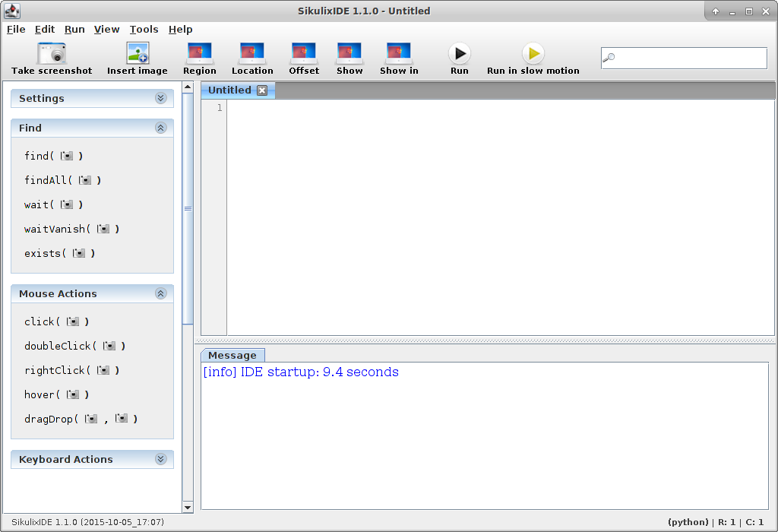Image resolution: width=778 pixels, height=532 pixels.
Task: Click the camera icon in click( )
Action: coord(73,321)
